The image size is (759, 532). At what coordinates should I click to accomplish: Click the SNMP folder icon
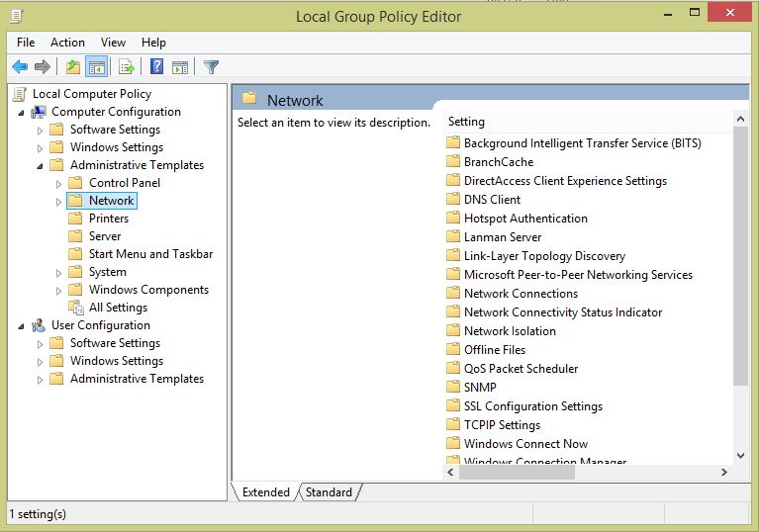tap(453, 387)
